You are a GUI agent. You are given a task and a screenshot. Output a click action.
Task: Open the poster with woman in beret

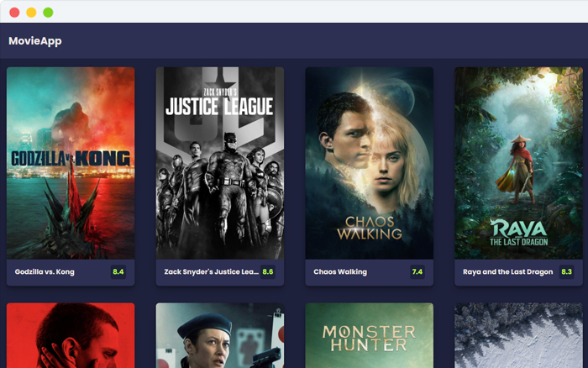tap(220, 335)
